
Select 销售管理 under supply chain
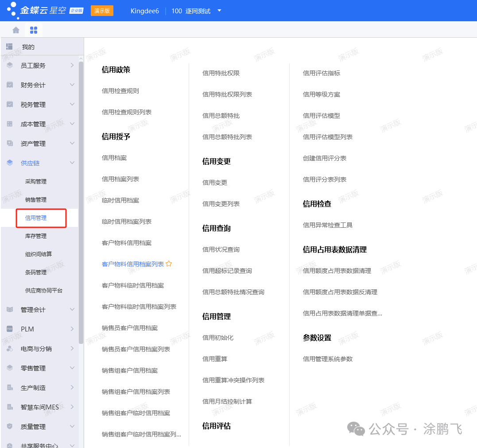(x=36, y=200)
